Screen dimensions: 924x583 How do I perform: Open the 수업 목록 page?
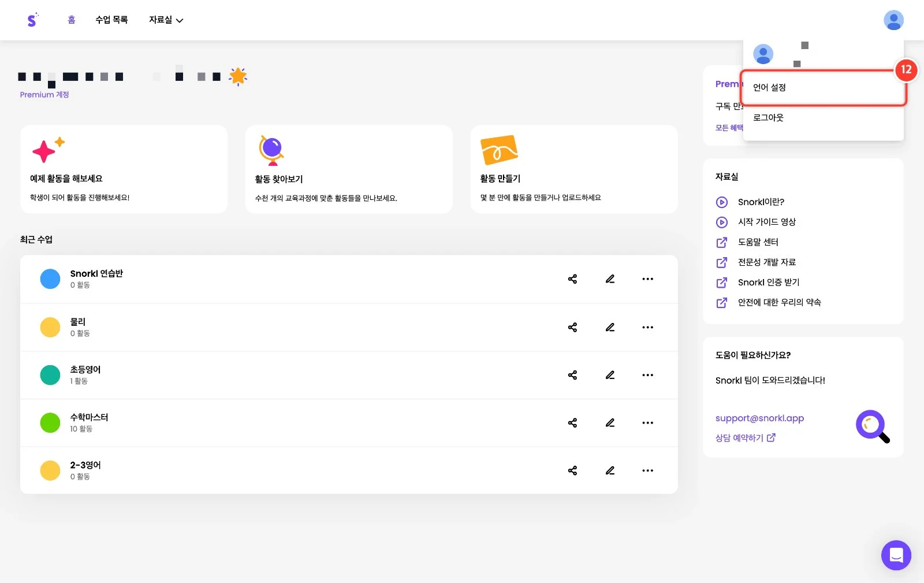point(111,20)
